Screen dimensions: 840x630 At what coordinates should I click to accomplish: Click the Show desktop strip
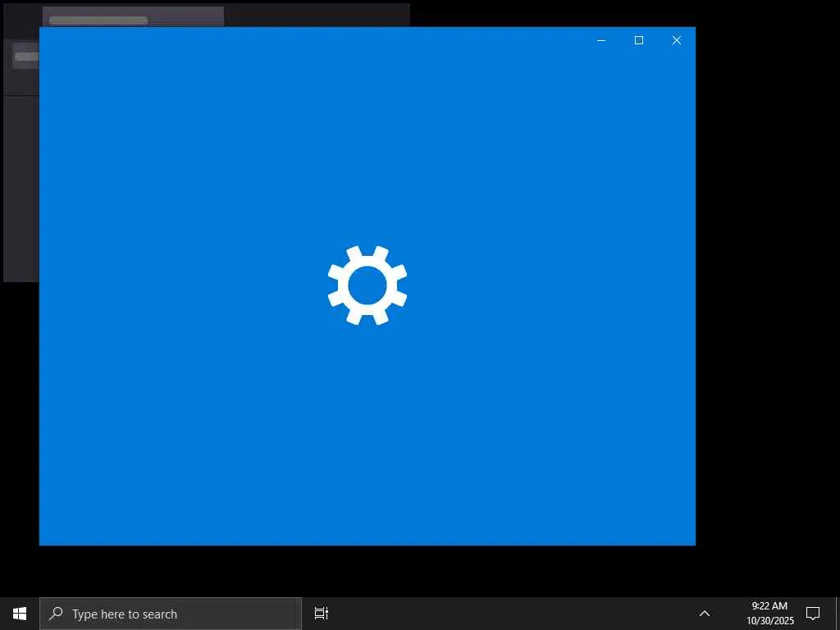tap(838, 614)
